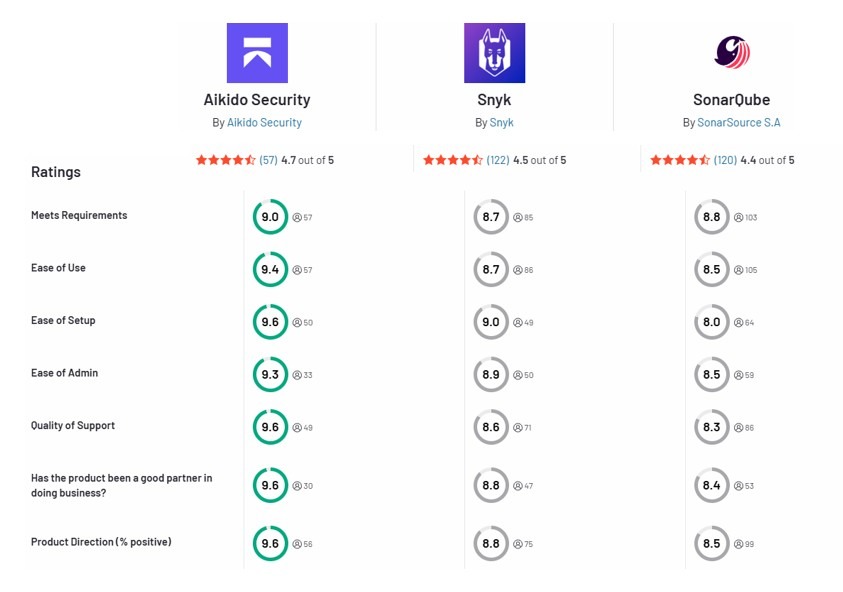Open the SonarSource S.A vendor link
Screen dimensions: 843x592
[738, 122]
